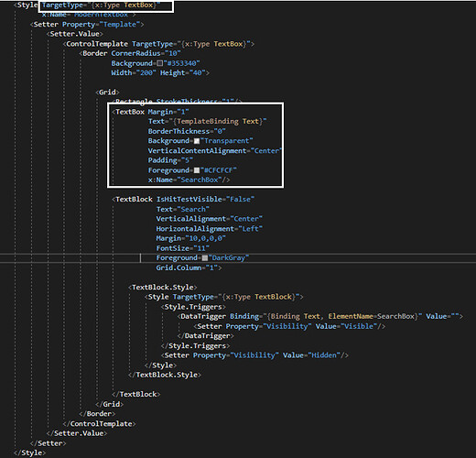Click the Setter Property="Template" line

(87, 25)
